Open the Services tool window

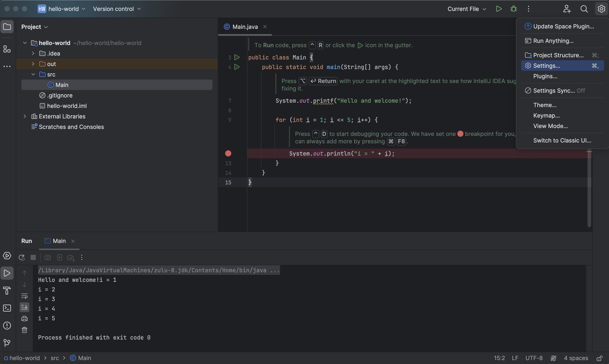coord(7,256)
